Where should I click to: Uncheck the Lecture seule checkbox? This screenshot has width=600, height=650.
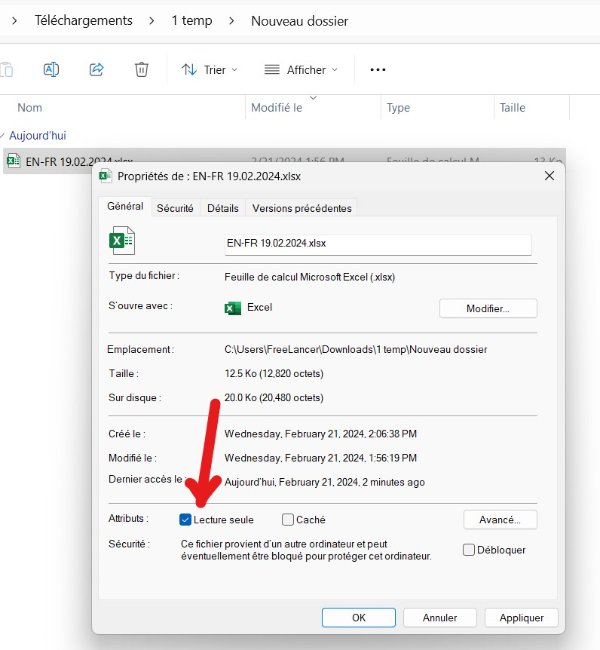(186, 520)
